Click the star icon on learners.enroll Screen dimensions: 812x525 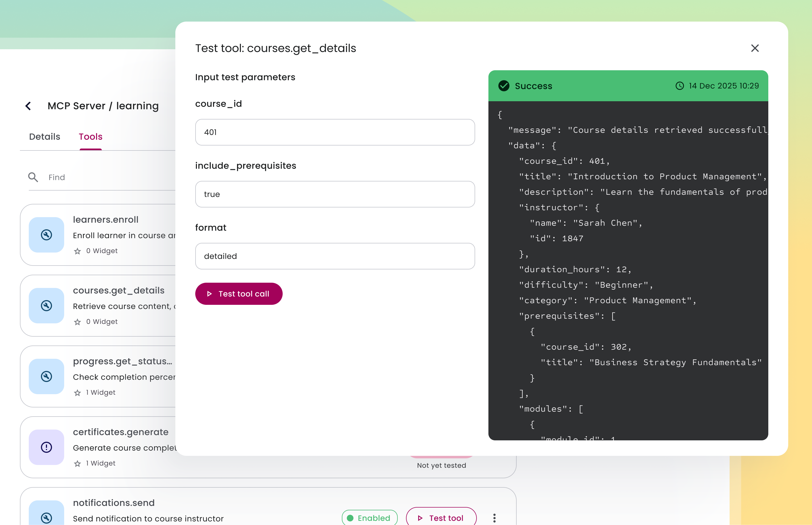[x=77, y=251]
